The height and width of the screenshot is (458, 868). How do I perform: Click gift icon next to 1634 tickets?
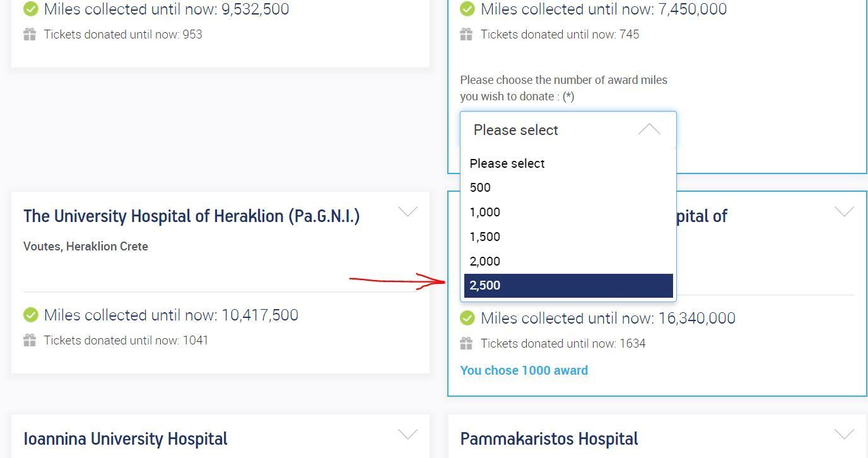click(466, 344)
